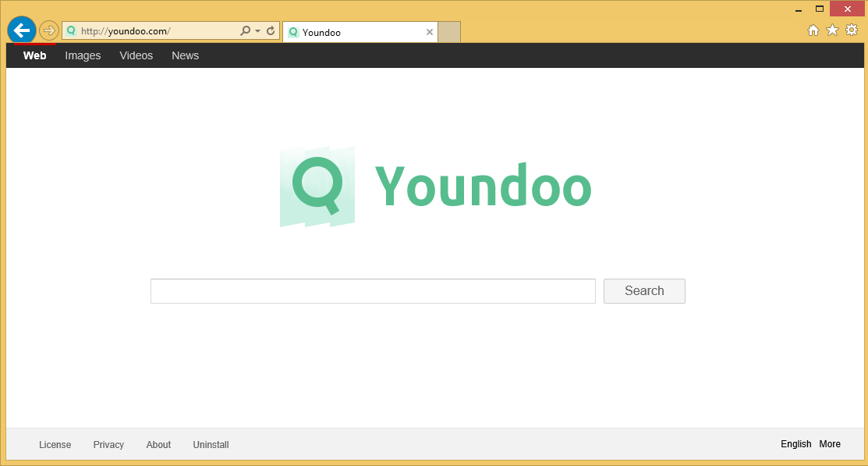Screen dimensions: 868x466
Task: View favorites with the star icon
Action: coord(832,30)
